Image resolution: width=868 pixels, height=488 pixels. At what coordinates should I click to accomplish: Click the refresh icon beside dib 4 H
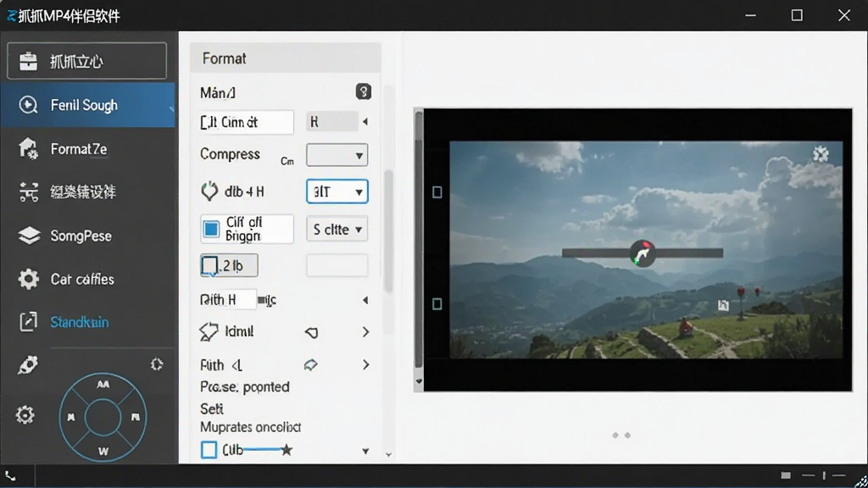(x=209, y=191)
